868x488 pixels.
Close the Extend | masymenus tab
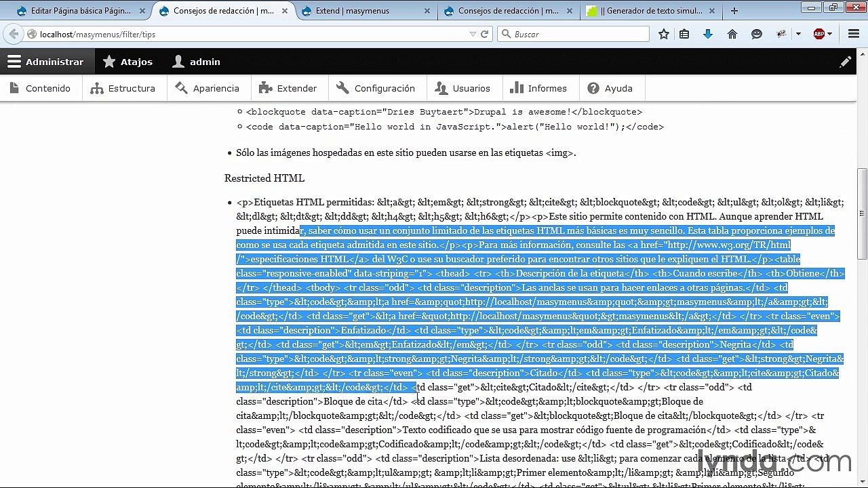(427, 11)
